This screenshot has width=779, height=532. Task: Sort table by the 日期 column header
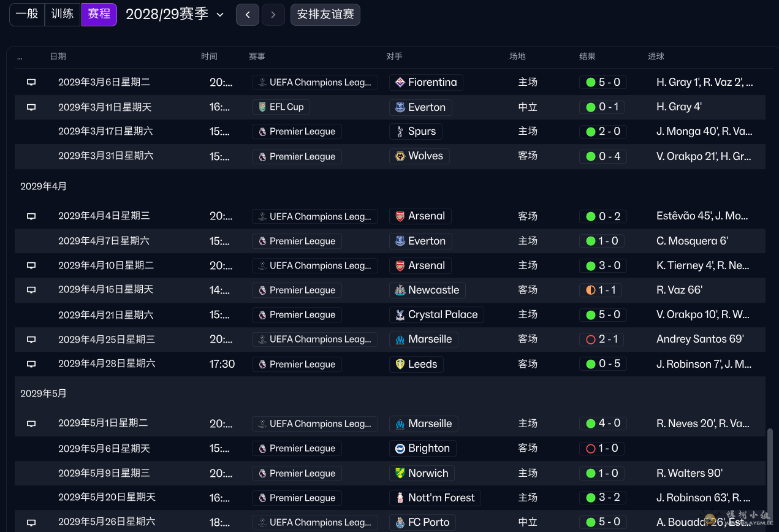pos(58,56)
